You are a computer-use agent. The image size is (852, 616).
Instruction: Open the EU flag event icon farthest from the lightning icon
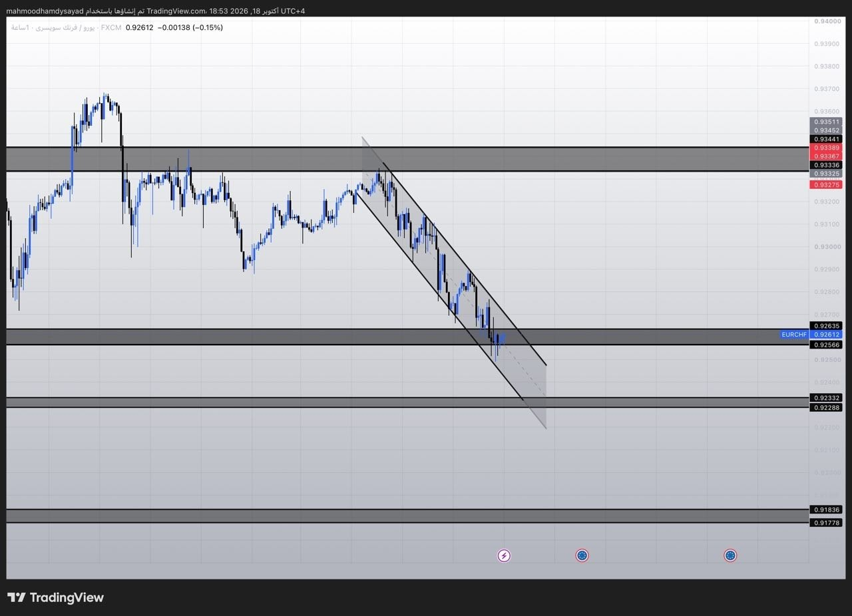coord(730,555)
